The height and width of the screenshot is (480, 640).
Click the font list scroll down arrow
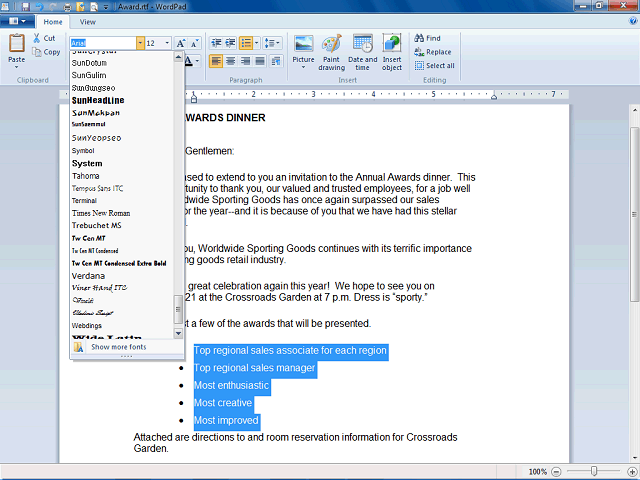click(178, 333)
